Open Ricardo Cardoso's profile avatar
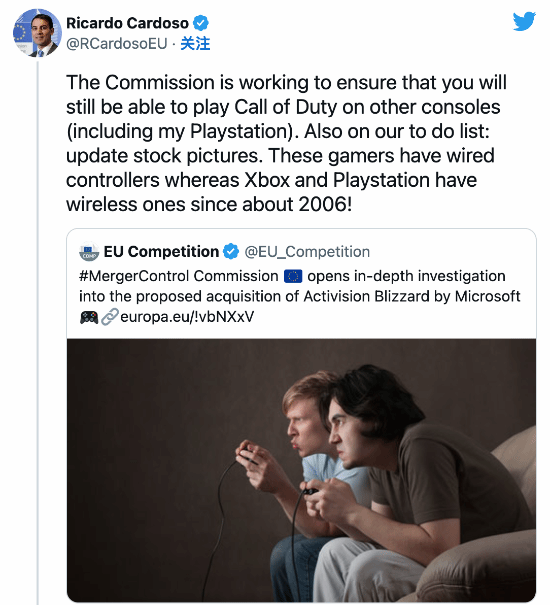Viewport: 550px width, 605px height. pos(37,33)
